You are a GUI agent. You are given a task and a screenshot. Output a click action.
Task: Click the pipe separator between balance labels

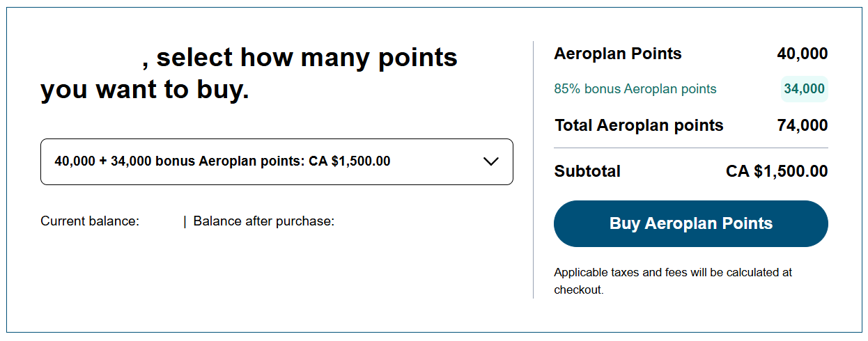point(185,221)
